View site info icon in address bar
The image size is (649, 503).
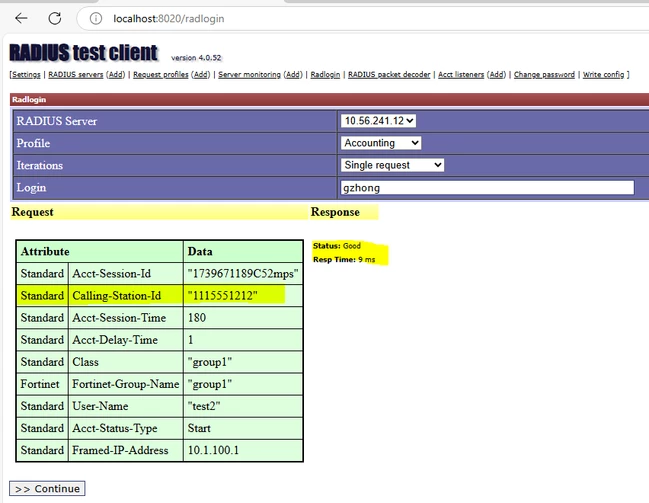pyautogui.click(x=96, y=19)
